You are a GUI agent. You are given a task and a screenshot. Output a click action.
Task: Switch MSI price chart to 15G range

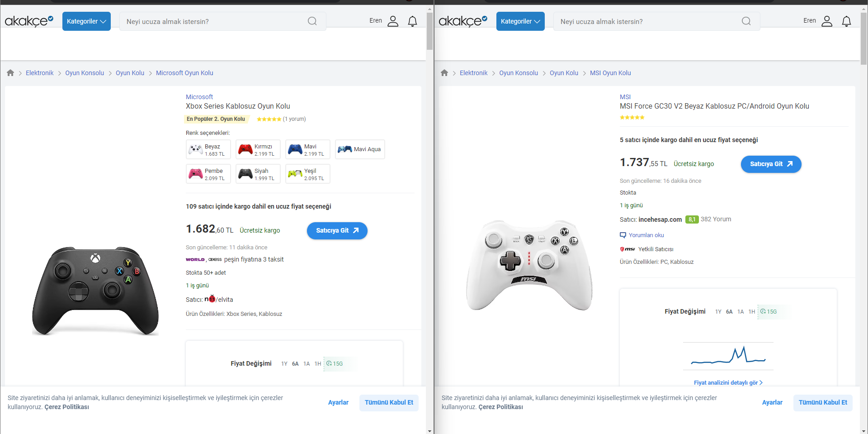tap(769, 312)
